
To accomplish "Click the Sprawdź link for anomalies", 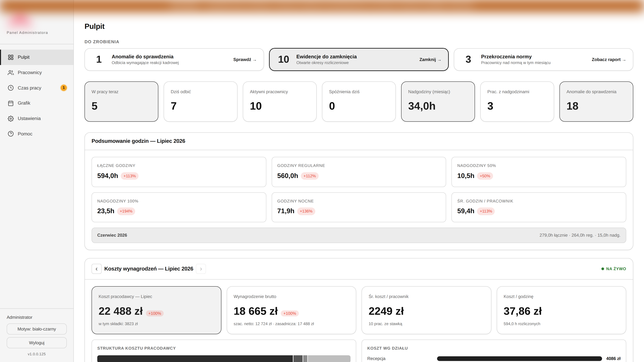I will [245, 60].
